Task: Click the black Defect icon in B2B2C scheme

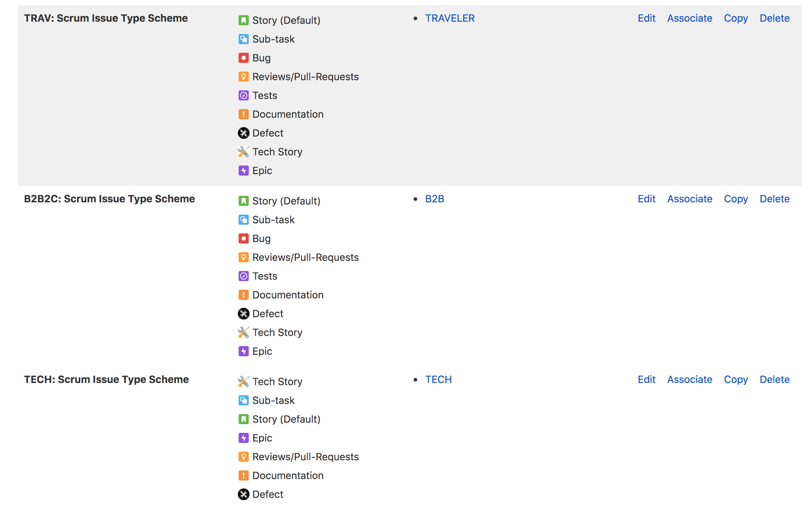Action: pyautogui.click(x=243, y=314)
